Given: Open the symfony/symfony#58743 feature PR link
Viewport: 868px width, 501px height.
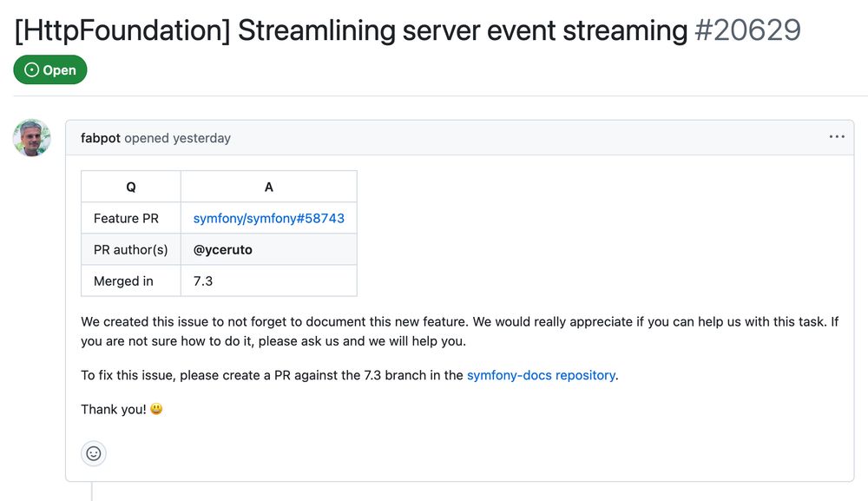Looking at the screenshot, I should pyautogui.click(x=268, y=218).
